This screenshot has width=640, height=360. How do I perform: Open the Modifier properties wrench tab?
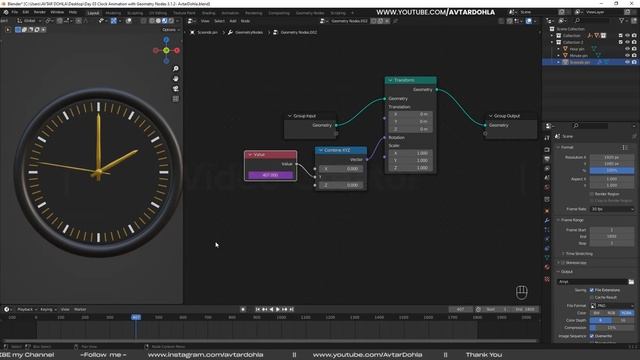[547, 220]
